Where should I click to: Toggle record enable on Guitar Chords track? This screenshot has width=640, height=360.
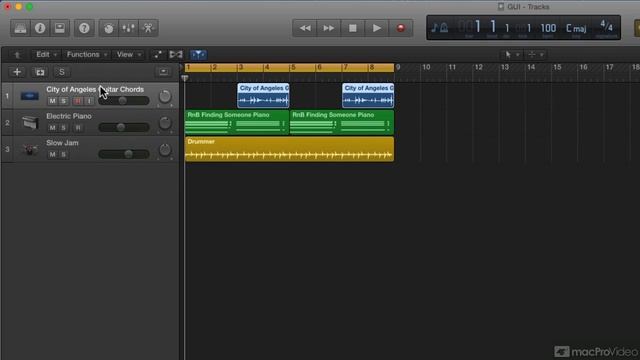point(78,101)
